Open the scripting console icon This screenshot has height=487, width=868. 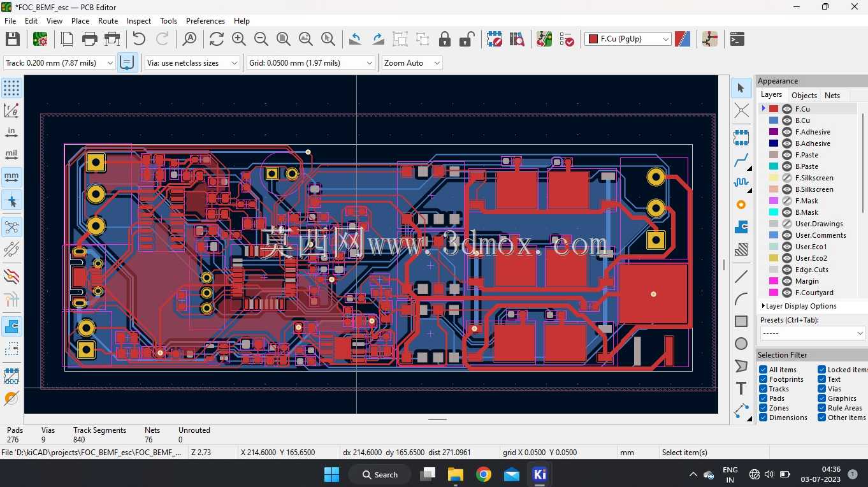[x=737, y=40]
